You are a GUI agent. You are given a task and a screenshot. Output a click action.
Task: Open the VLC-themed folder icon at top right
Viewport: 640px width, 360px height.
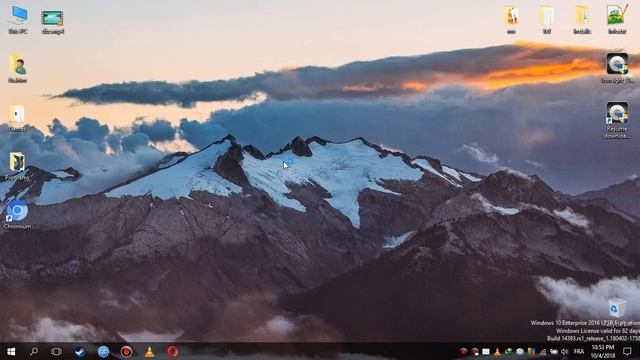coord(511,19)
